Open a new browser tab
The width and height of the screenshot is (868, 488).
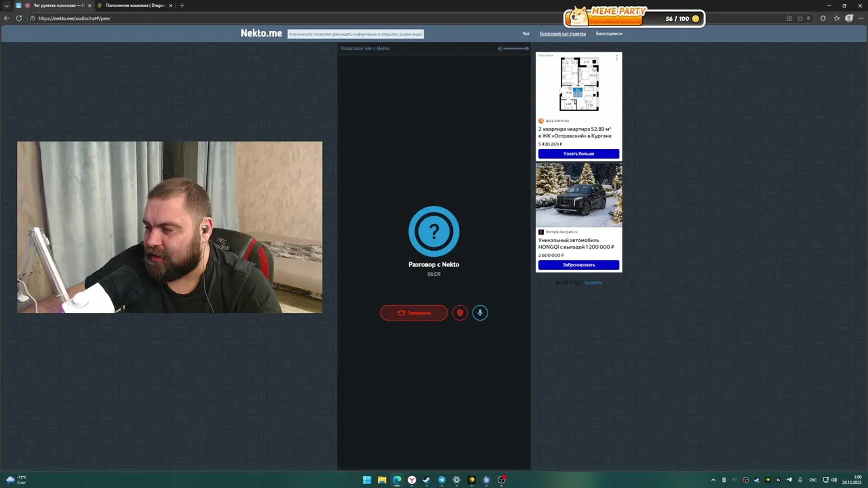(x=181, y=5)
